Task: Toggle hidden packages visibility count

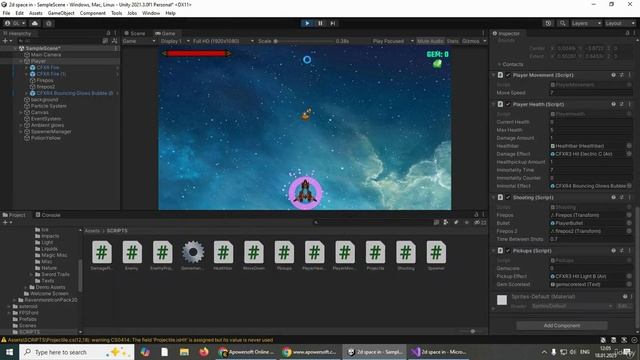Action: [480, 222]
